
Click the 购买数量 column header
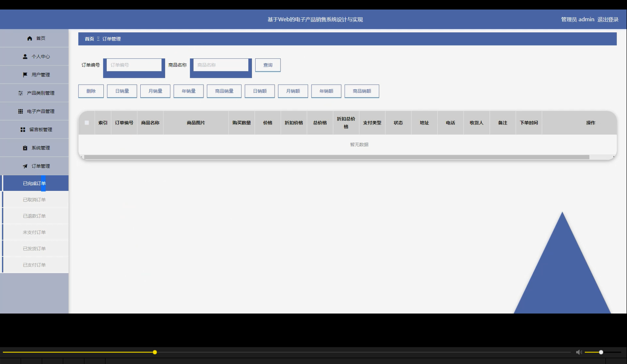tap(242, 123)
